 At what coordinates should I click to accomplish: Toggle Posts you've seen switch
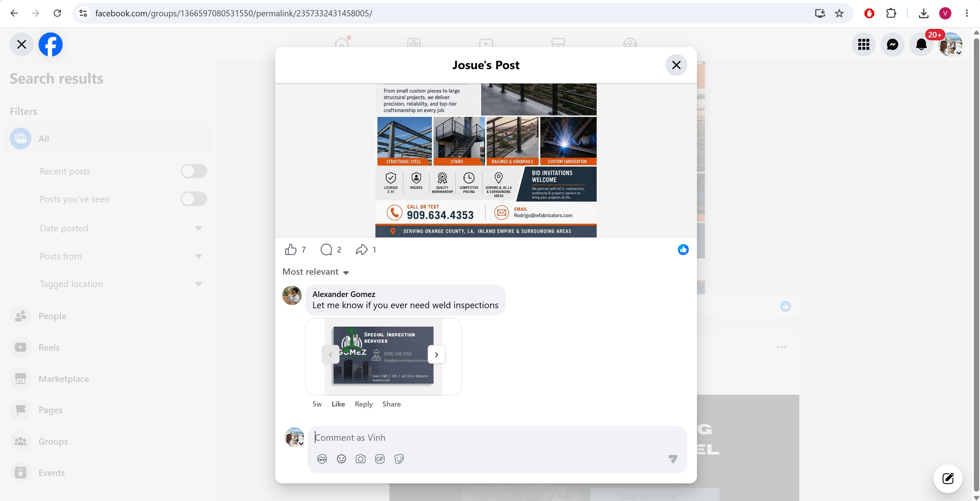click(194, 199)
